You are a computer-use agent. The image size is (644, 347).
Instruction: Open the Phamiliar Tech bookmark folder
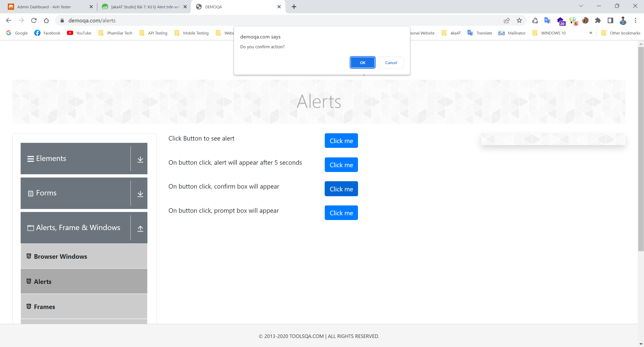coord(115,33)
